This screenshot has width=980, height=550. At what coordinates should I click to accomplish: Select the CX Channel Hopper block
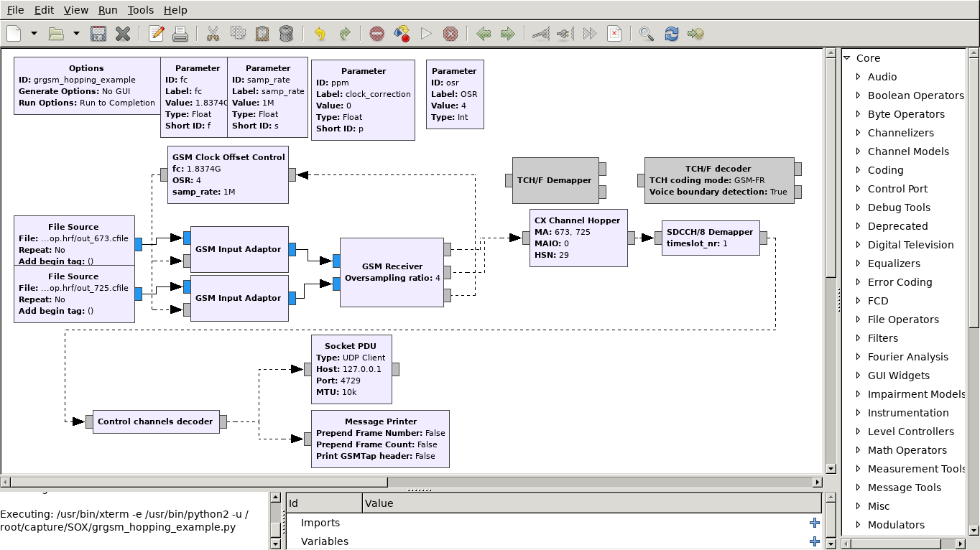pos(578,238)
